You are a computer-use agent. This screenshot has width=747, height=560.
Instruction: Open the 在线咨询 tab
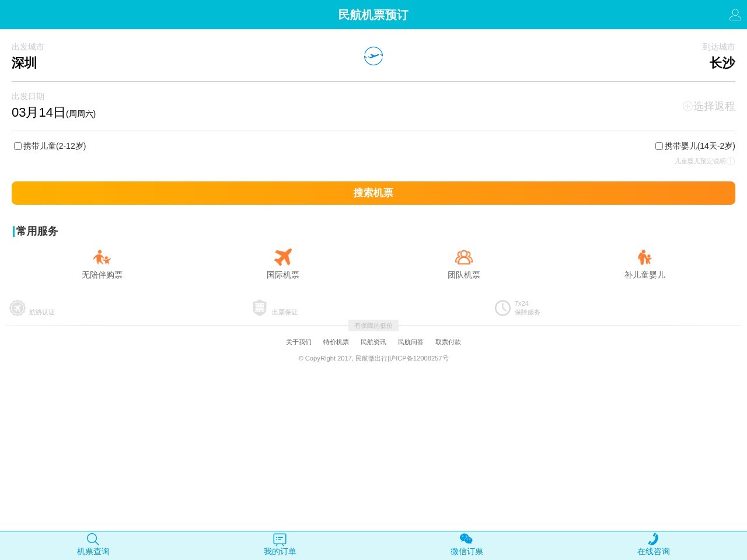(653, 545)
